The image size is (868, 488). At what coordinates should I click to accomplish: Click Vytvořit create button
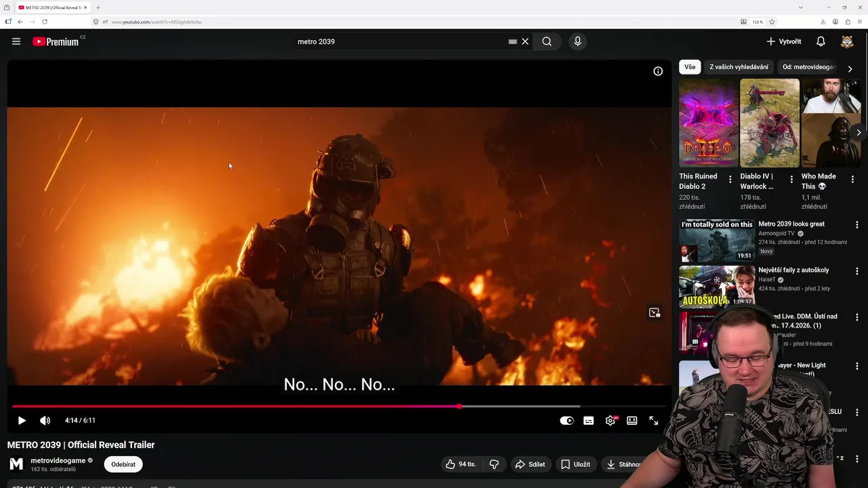784,41
